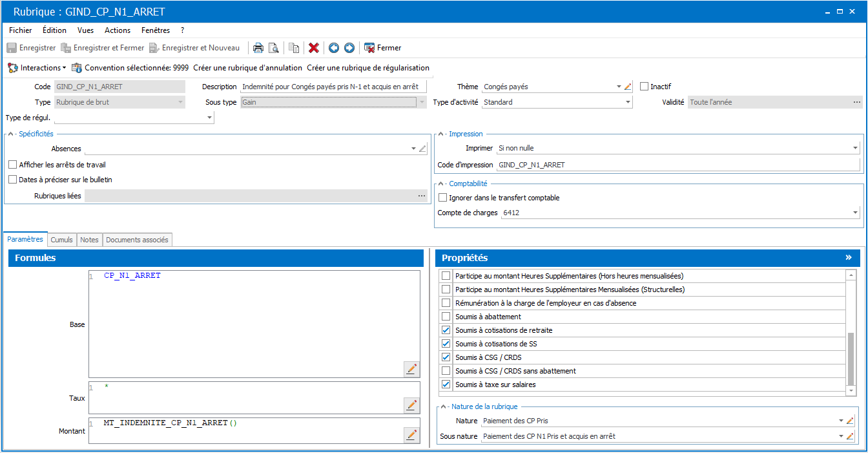Screen dimensions: 868x453
Task: Click the Propriétés list scroll up arrow
Action: [852, 275]
